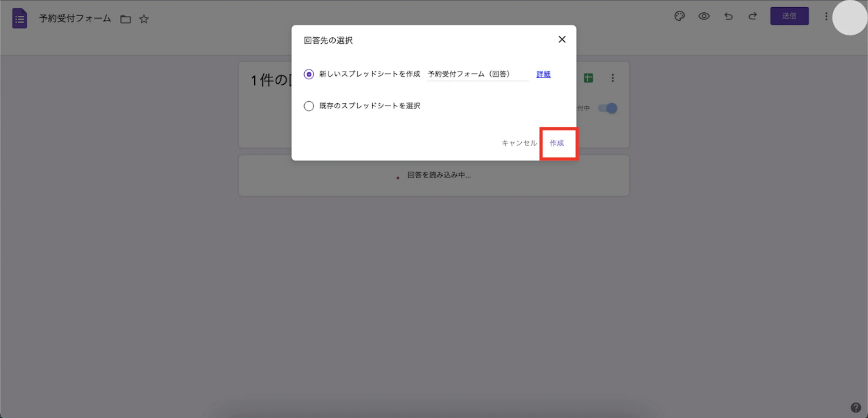Star the 予約受付フォーム form

(x=144, y=19)
